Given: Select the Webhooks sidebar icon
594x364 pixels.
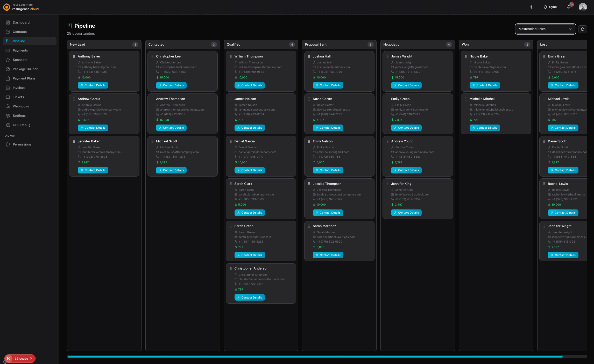Looking at the screenshot, I should (8, 106).
